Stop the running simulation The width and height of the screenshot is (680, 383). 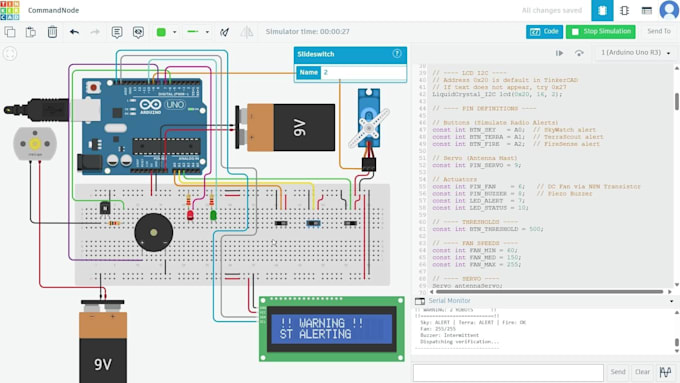tap(601, 31)
